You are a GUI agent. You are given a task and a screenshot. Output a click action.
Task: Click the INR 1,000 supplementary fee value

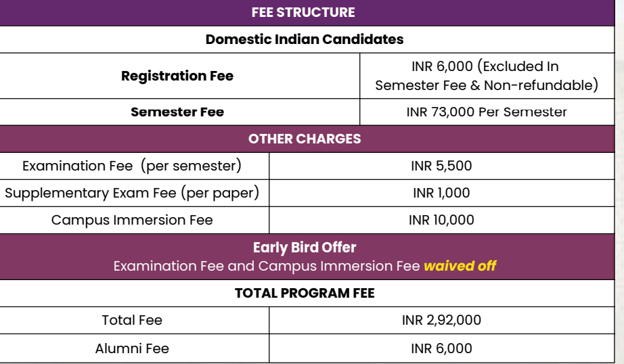[441, 193]
